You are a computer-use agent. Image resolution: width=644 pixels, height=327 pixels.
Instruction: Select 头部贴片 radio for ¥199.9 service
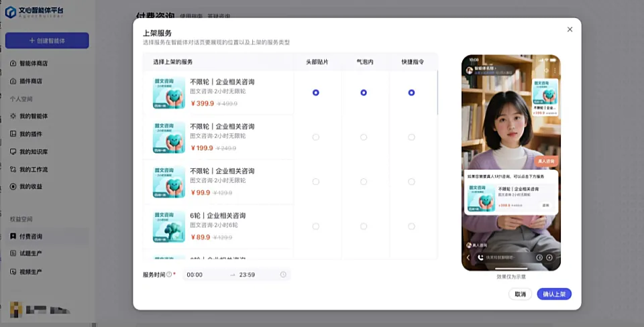(315, 137)
